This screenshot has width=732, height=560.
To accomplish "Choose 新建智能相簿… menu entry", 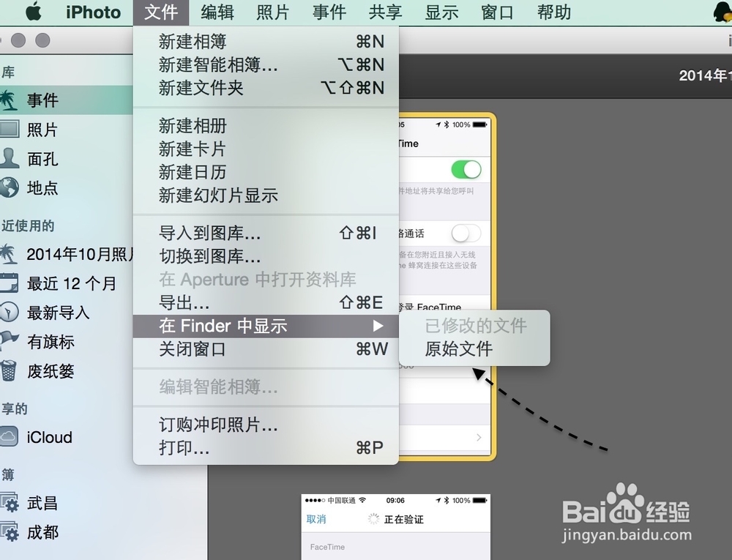I will [266, 65].
